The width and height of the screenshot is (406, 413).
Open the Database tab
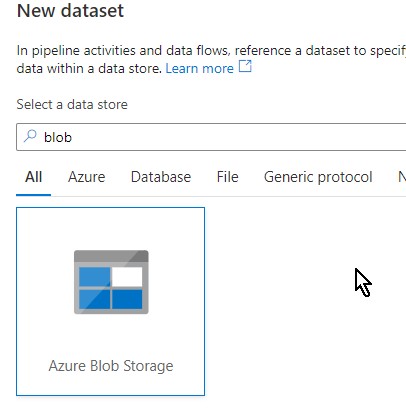pos(161,177)
